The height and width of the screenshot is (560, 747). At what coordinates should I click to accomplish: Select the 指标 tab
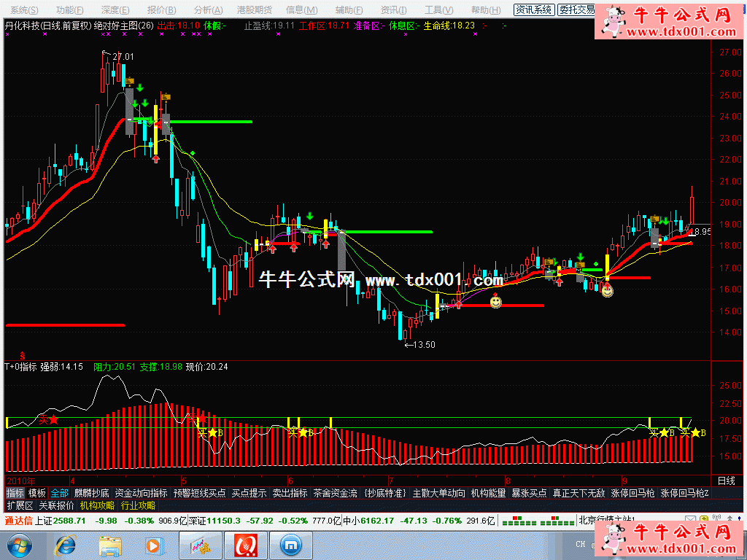[x=15, y=493]
